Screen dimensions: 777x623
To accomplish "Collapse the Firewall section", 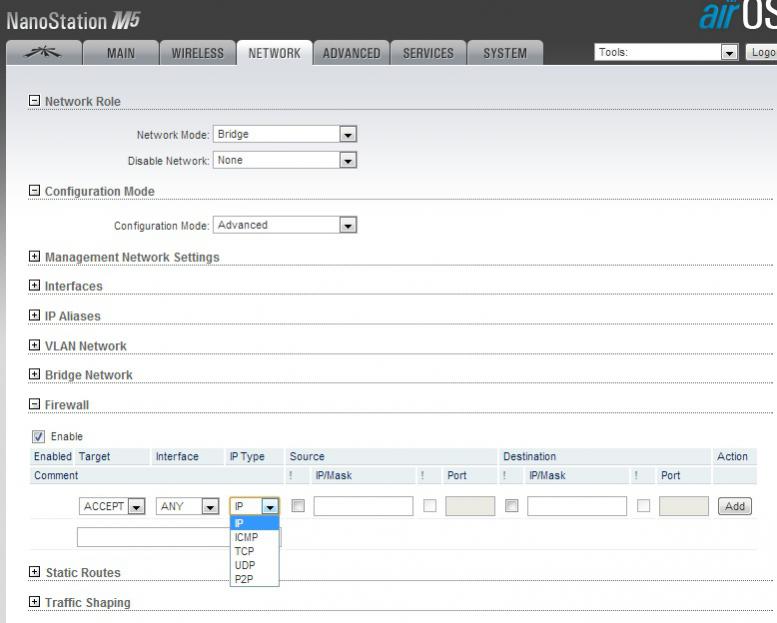I will [34, 404].
